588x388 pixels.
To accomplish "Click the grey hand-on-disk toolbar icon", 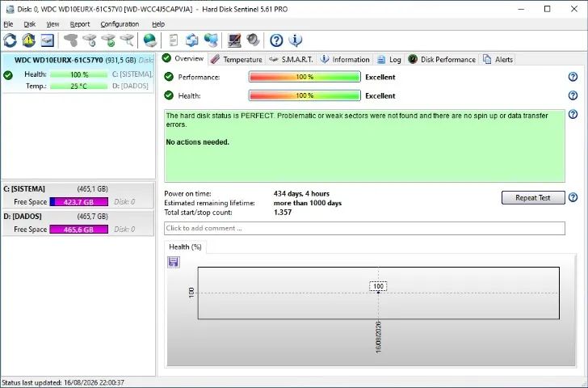I will coord(71,40).
